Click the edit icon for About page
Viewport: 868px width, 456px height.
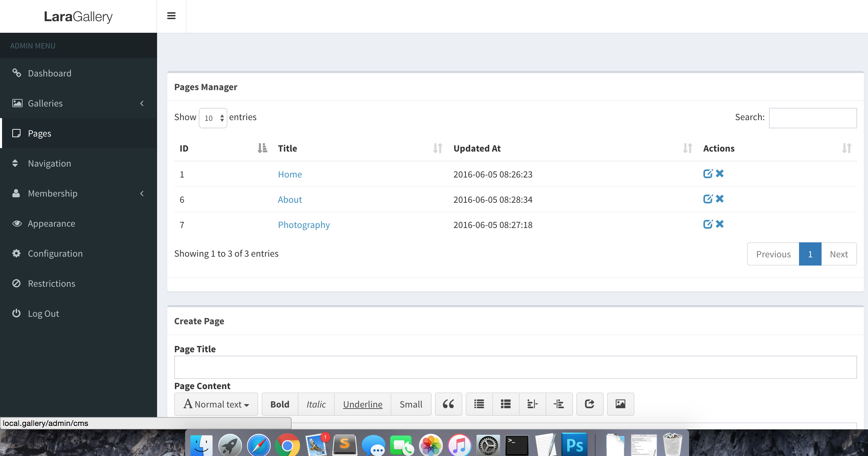pos(708,199)
